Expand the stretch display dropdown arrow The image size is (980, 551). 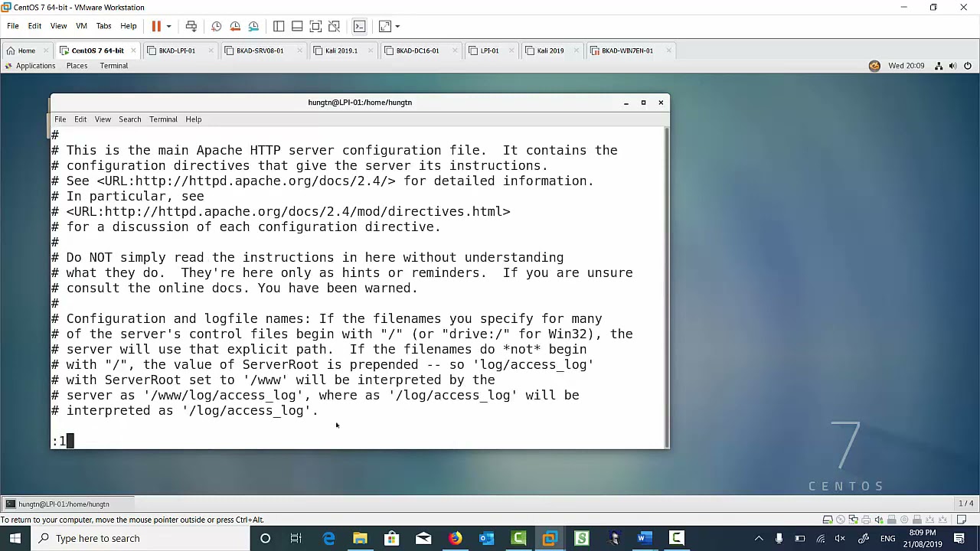397,26
